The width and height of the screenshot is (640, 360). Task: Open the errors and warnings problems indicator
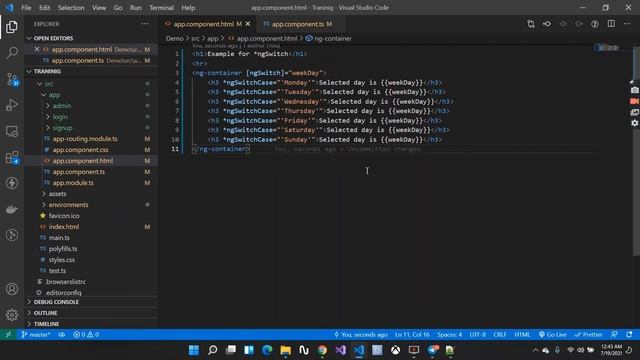(x=86, y=334)
